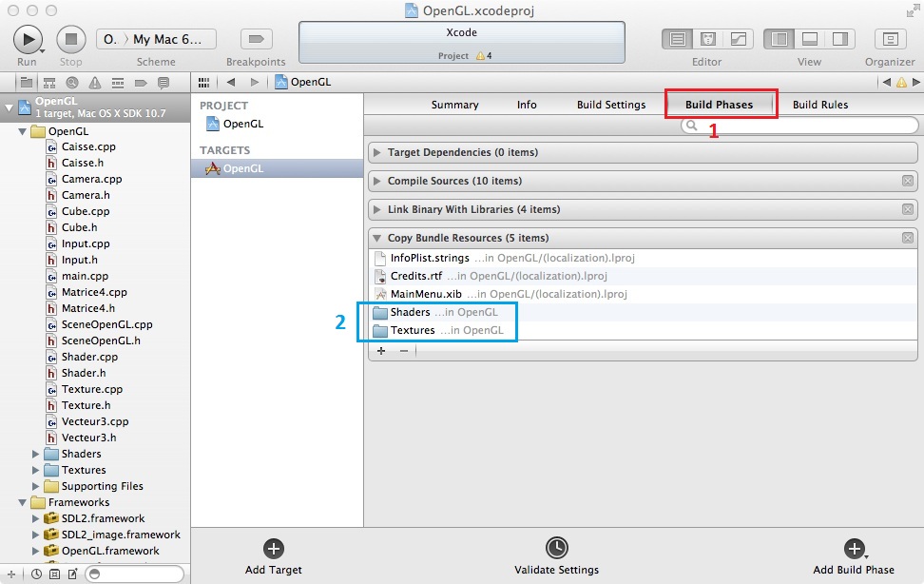The height and width of the screenshot is (584, 924).
Task: Click Add Target
Action: [x=274, y=556]
